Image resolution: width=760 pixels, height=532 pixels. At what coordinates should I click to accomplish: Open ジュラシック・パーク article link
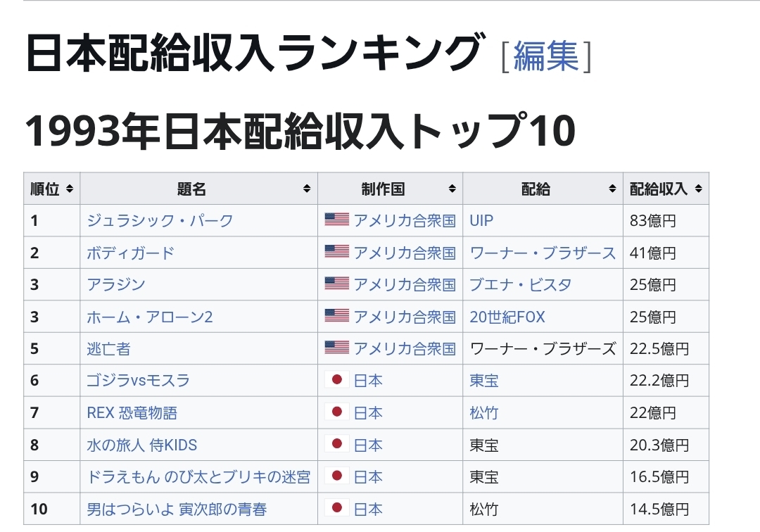coord(160,220)
